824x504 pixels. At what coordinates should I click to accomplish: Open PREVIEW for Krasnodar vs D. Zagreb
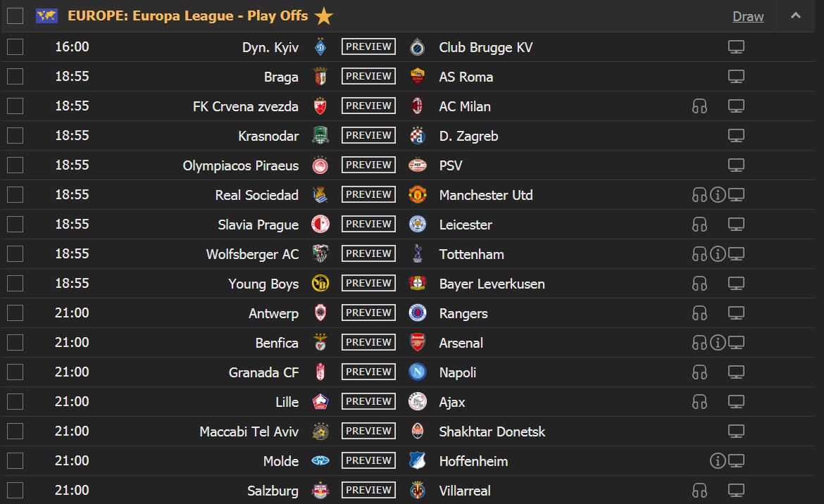(x=368, y=135)
